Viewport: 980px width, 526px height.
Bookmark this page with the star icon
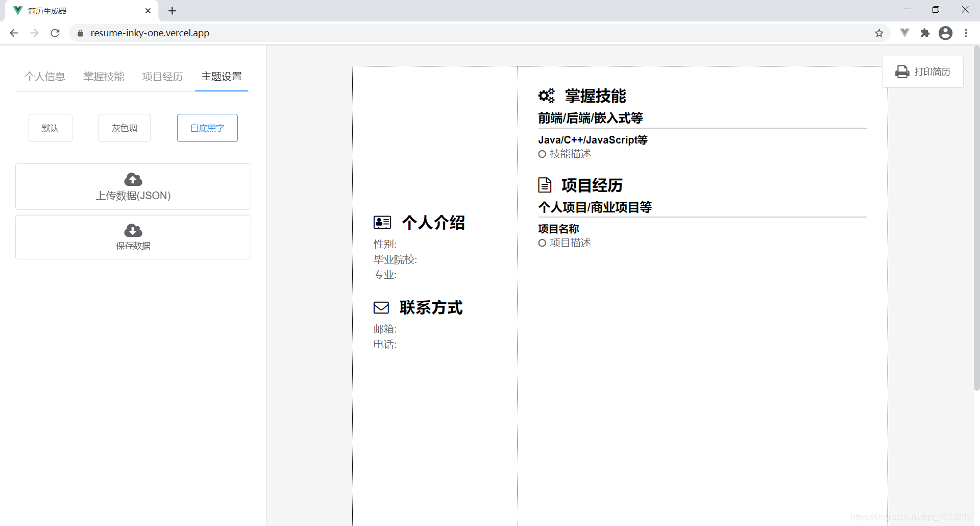point(879,33)
